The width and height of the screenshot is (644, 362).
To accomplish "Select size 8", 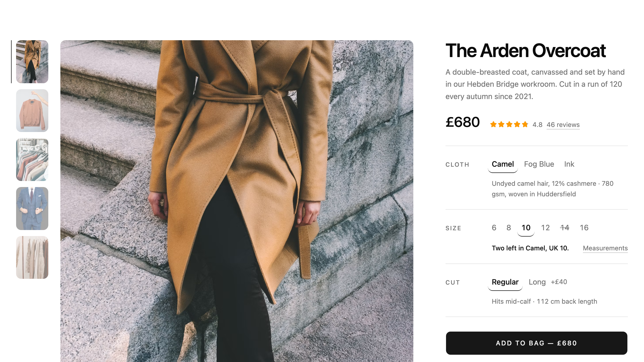I will tap(508, 228).
